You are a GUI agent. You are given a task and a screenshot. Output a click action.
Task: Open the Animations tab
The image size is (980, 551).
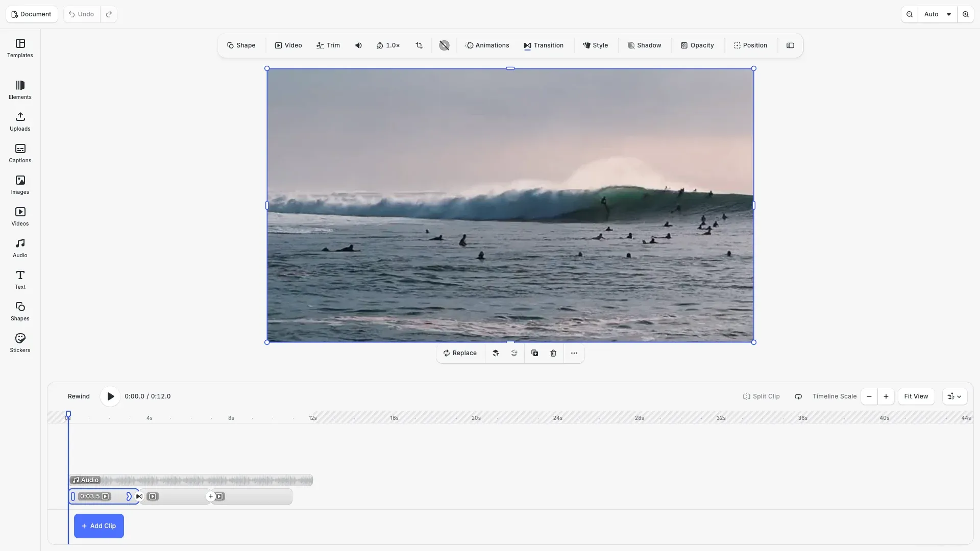[487, 45]
